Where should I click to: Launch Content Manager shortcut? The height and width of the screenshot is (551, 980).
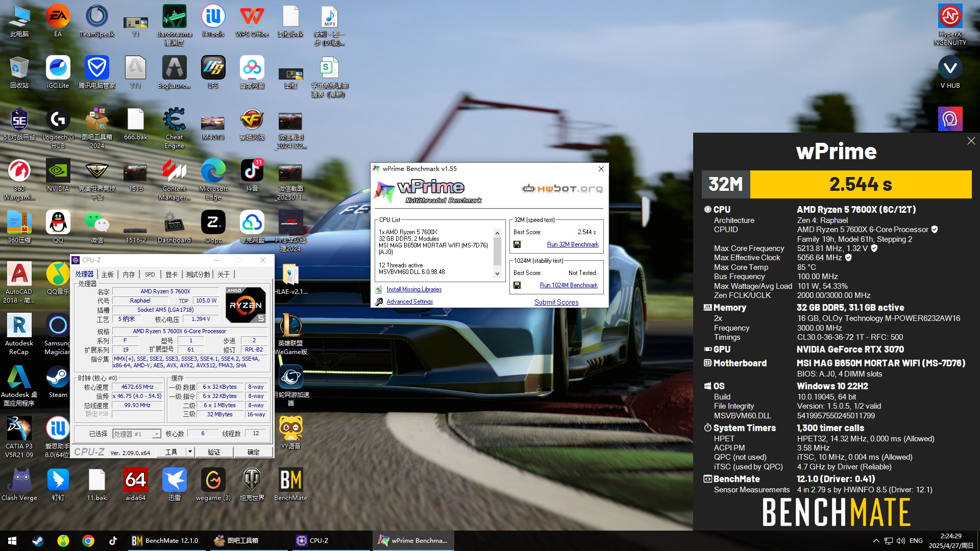pyautogui.click(x=174, y=179)
